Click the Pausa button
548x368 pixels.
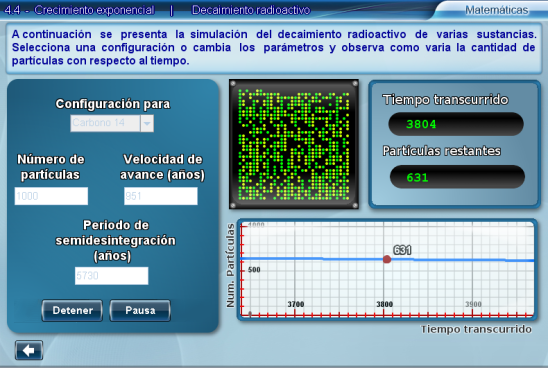coord(140,310)
